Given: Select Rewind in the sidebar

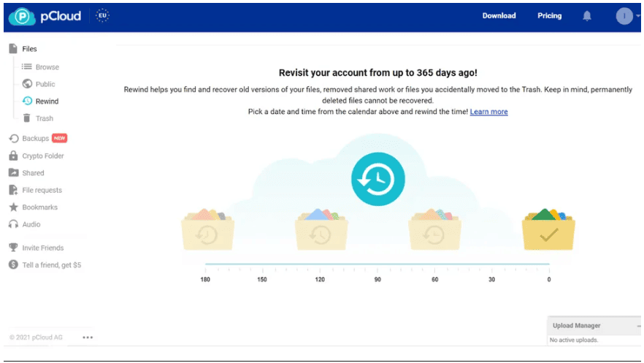Looking at the screenshot, I should [x=47, y=102].
